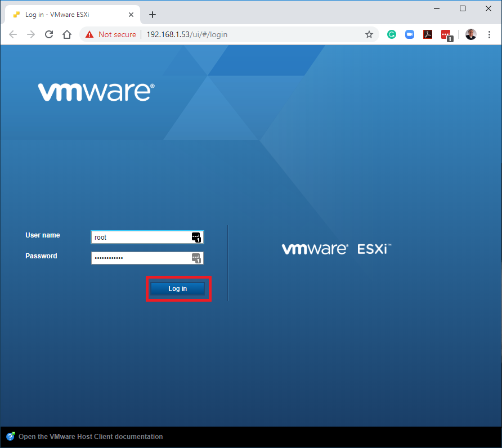Click into the Password field
Viewport: 502px width, 448px height.
click(141, 258)
